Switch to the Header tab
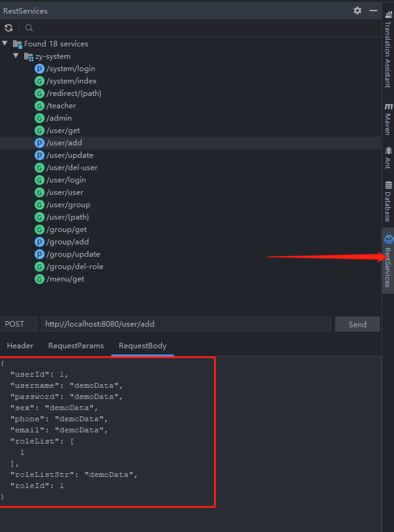Viewport: 394px width, 532px height. [20, 346]
